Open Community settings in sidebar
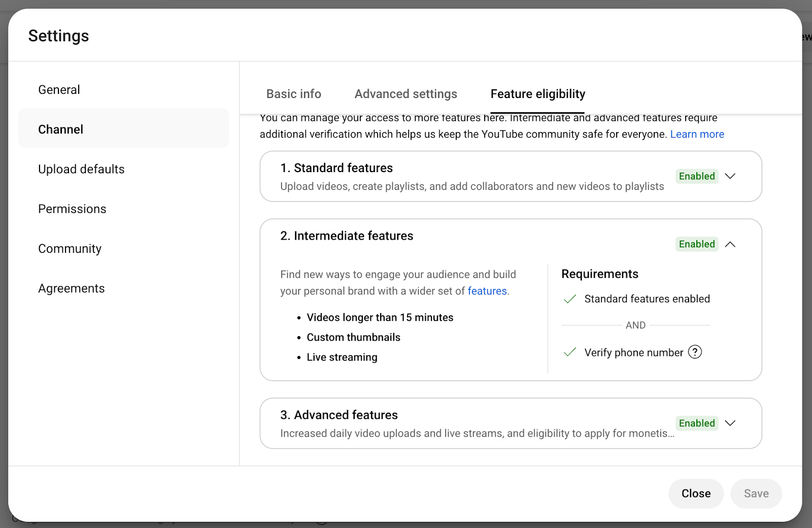The width and height of the screenshot is (812, 528). pyautogui.click(x=70, y=249)
